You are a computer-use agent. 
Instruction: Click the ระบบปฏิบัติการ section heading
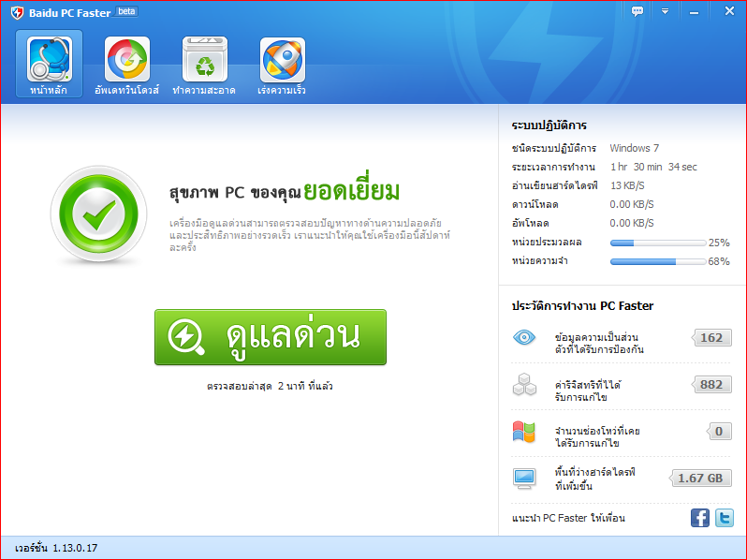[549, 125]
